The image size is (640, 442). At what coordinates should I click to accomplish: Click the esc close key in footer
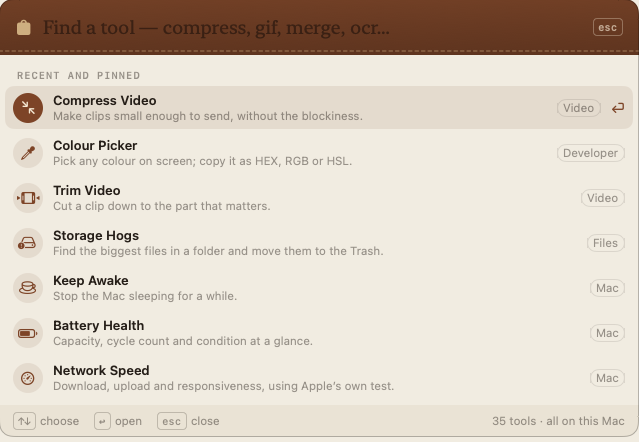pos(172,421)
